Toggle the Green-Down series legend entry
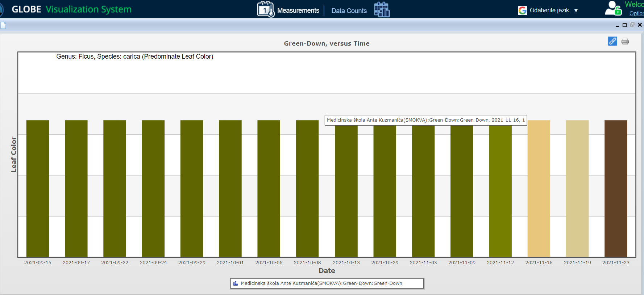This screenshot has width=644, height=295. (x=321, y=283)
